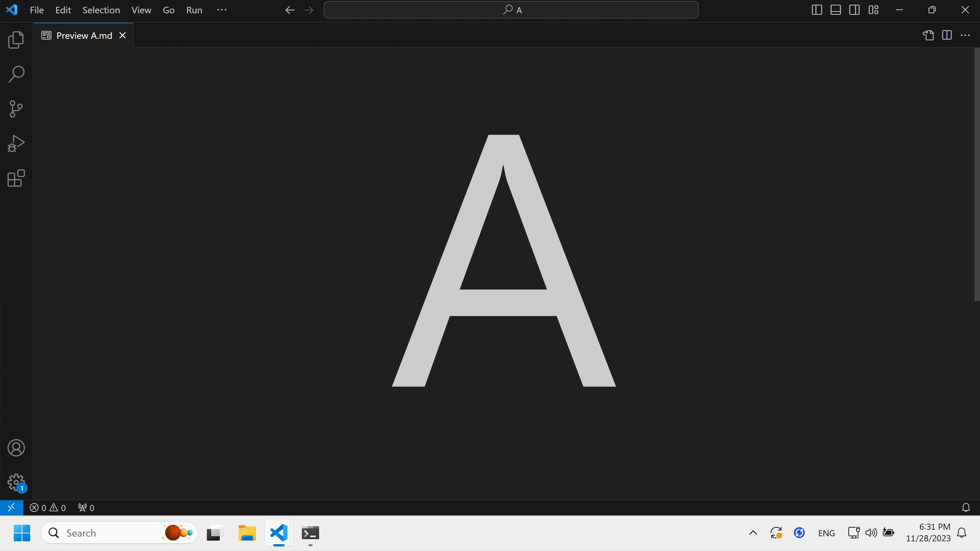Screen dimensions: 980x551
Task: Click the command center search box
Action: pos(511,10)
